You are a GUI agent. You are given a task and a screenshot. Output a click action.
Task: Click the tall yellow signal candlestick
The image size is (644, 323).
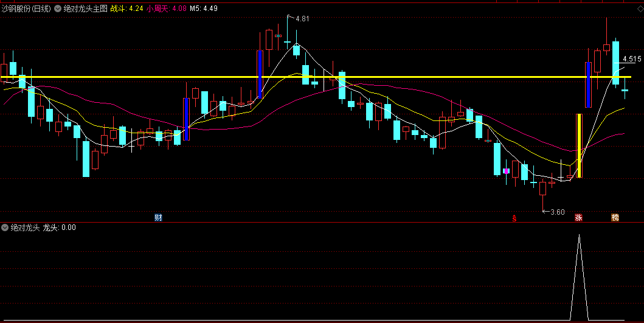coord(579,145)
